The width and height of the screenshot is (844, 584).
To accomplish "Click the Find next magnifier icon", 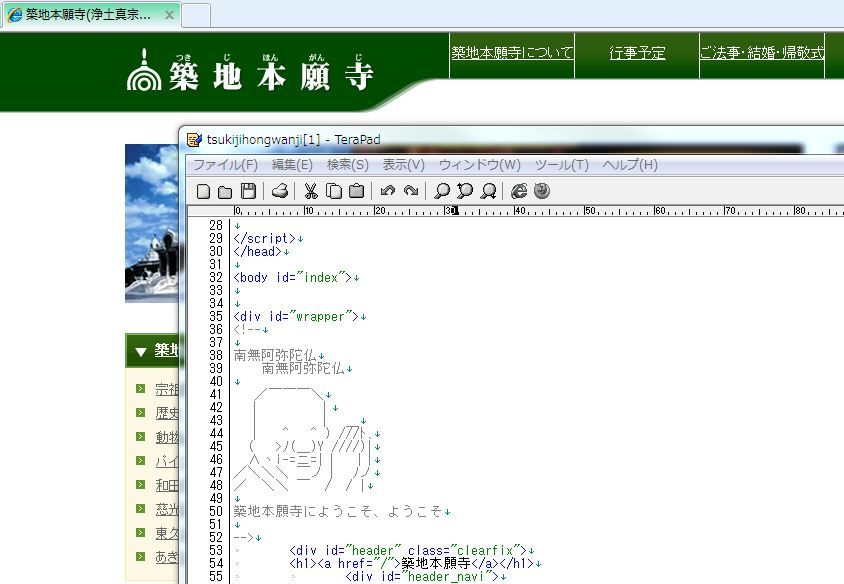I will tap(488, 191).
